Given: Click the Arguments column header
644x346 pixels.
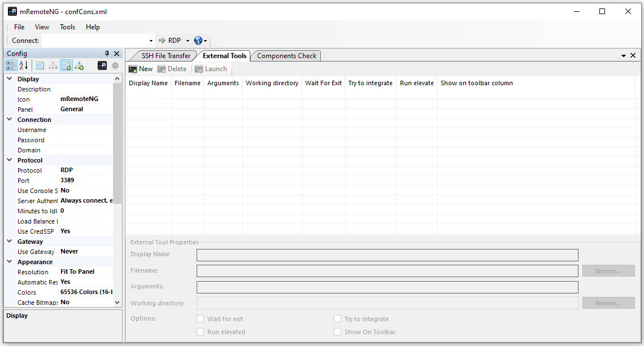Looking at the screenshot, I should coord(223,83).
